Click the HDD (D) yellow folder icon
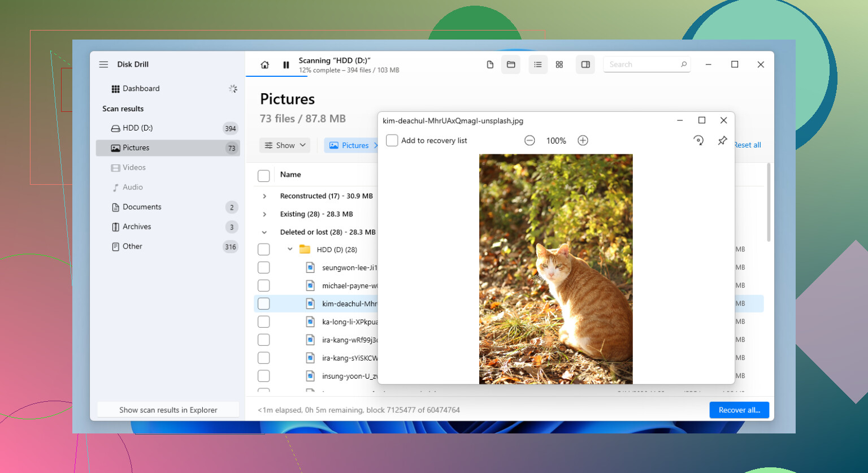The width and height of the screenshot is (868, 473). pyautogui.click(x=305, y=249)
